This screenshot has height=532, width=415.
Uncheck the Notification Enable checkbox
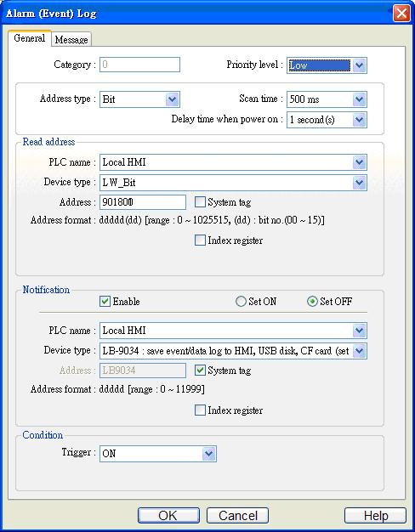tap(105, 302)
